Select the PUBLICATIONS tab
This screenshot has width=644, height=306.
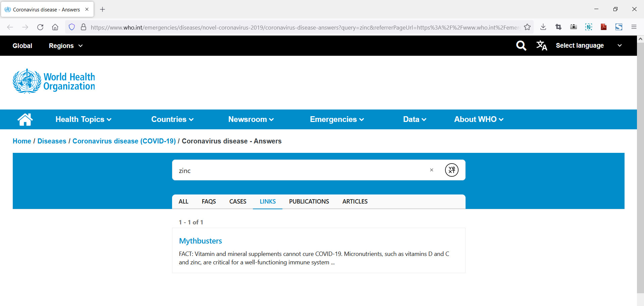[309, 202]
